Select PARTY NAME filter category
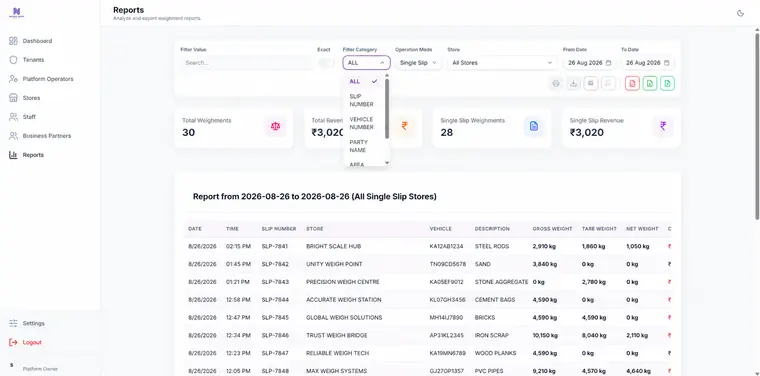 [364, 146]
